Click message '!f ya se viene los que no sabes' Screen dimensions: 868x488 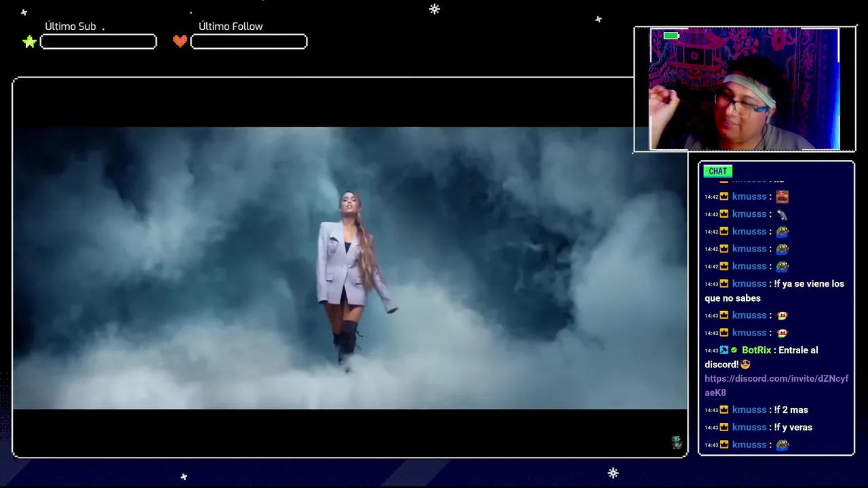click(774, 291)
